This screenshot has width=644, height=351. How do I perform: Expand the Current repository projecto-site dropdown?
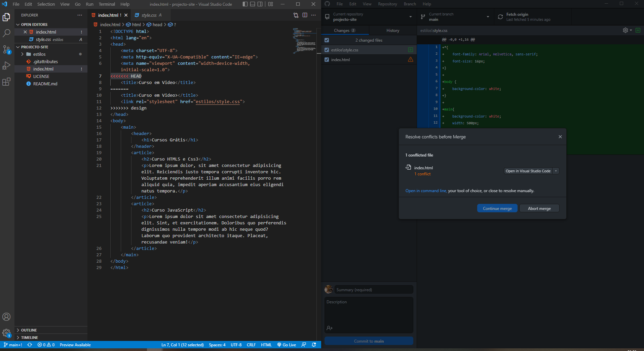368,17
